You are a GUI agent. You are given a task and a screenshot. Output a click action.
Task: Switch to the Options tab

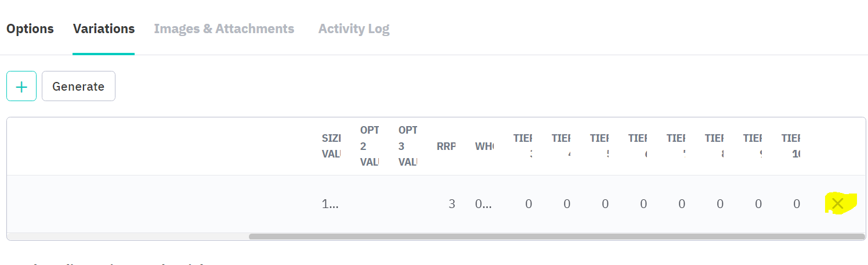point(30,28)
